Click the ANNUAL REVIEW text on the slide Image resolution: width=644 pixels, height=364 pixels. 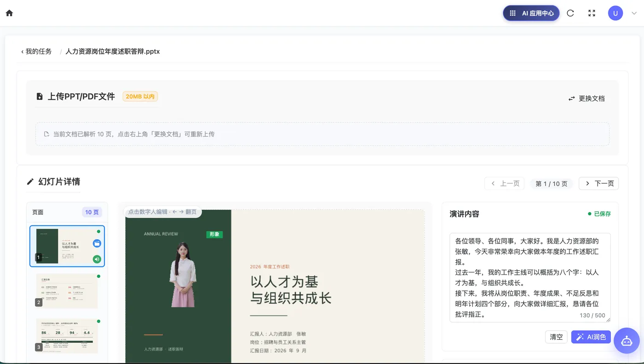pos(161,234)
